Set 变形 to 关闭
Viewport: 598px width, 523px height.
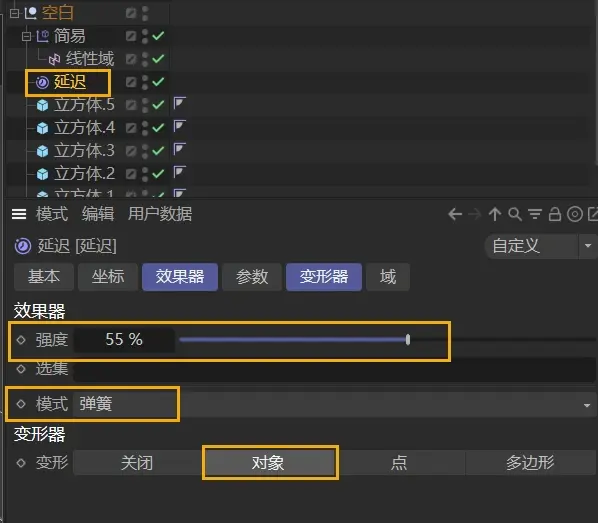click(138, 463)
